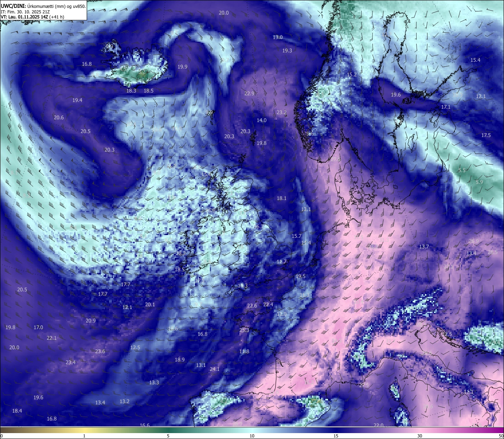Screen dimensions: 504x439
Task: Select the value 11.8 on the map
Action: coord(244,351)
